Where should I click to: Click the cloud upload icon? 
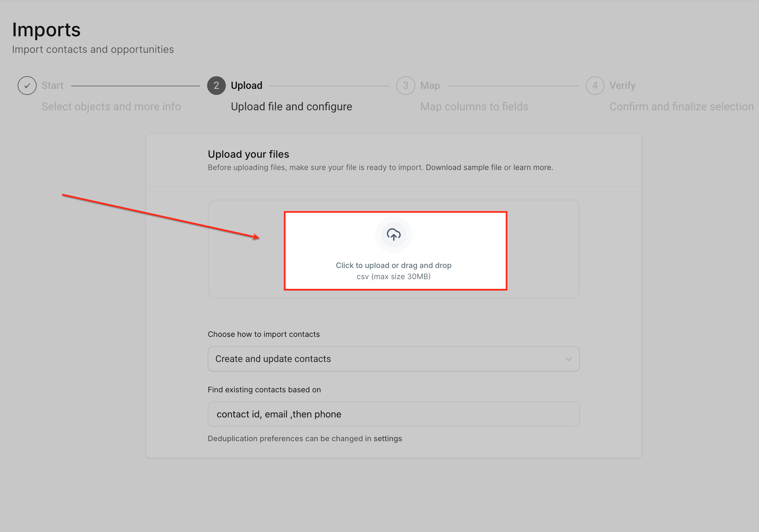coord(394,234)
